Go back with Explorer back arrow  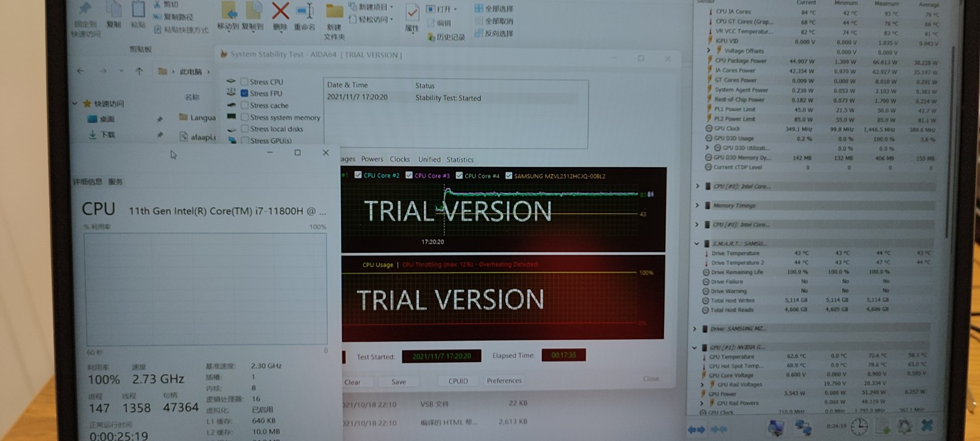click(80, 71)
